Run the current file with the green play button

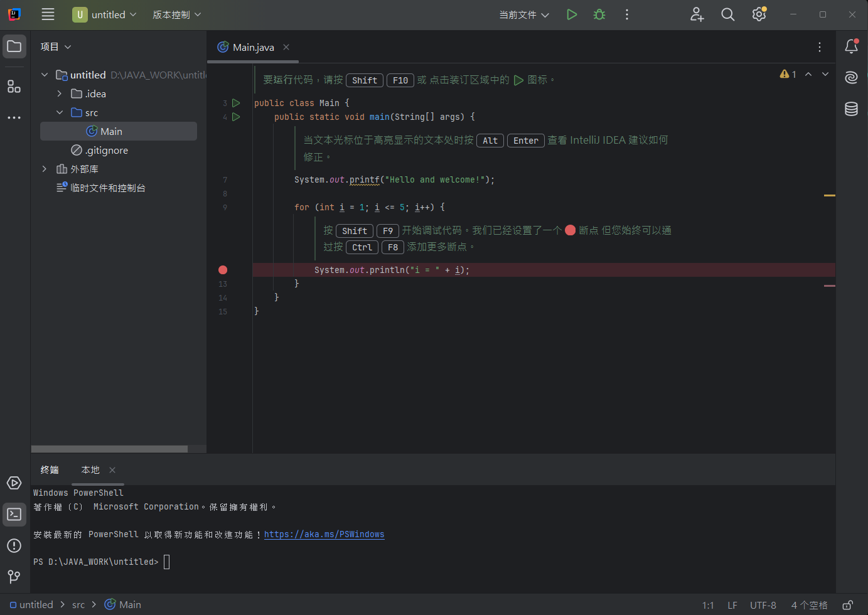(571, 14)
